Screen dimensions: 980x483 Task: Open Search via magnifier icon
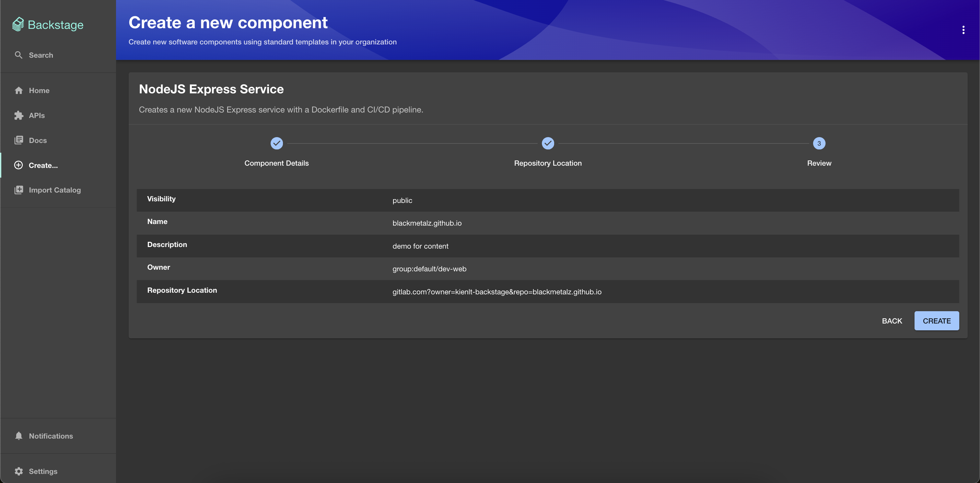(18, 55)
